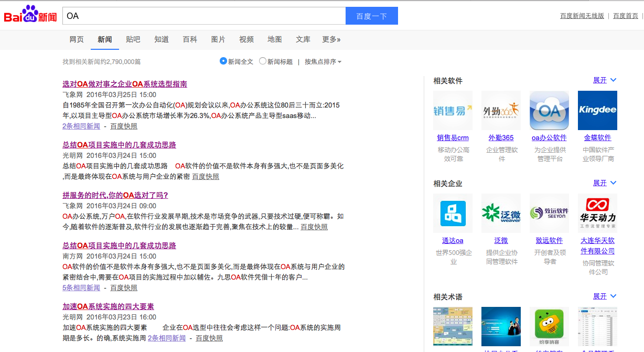Click the 百度一下 search button
This screenshot has height=352, width=644.
[x=371, y=16]
